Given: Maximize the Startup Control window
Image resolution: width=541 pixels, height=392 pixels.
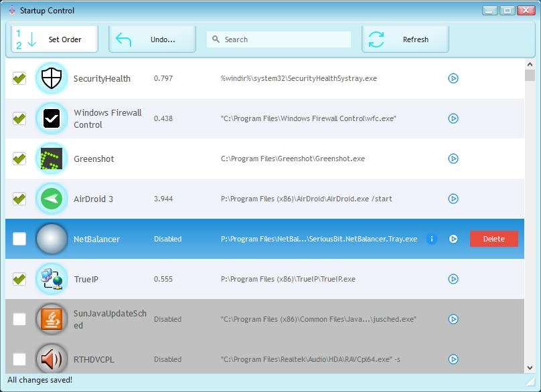Looking at the screenshot, I should pos(508,10).
